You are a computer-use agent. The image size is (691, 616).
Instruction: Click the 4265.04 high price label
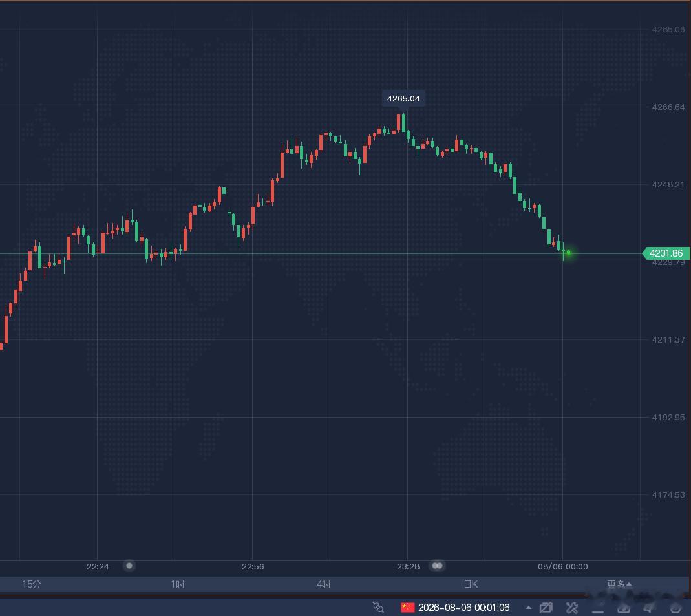click(x=403, y=98)
